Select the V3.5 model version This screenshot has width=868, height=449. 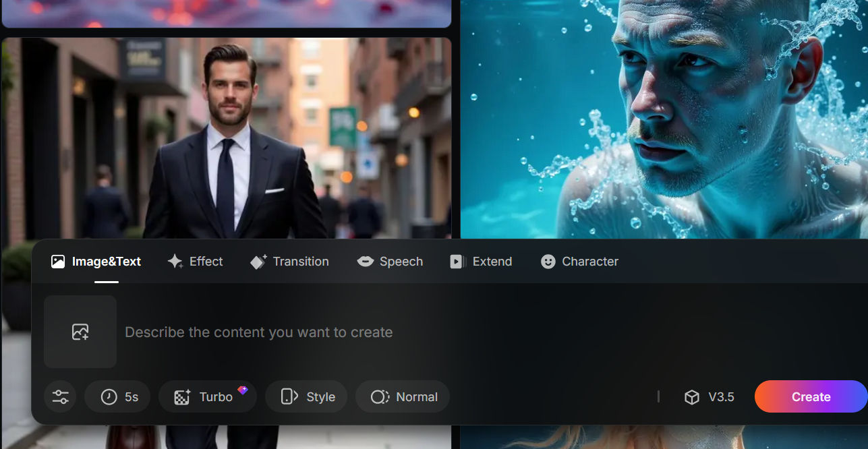click(709, 397)
